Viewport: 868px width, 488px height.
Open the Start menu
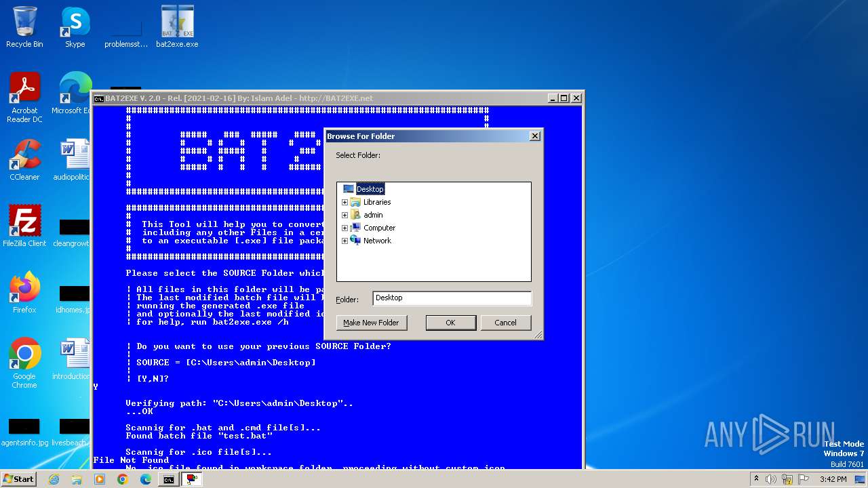(19, 479)
